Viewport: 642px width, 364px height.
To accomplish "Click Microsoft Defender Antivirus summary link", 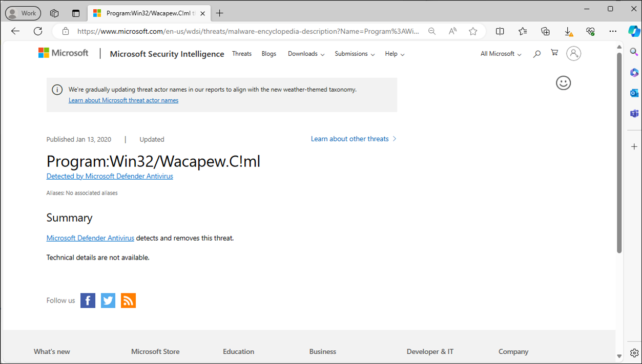I will tap(90, 238).
